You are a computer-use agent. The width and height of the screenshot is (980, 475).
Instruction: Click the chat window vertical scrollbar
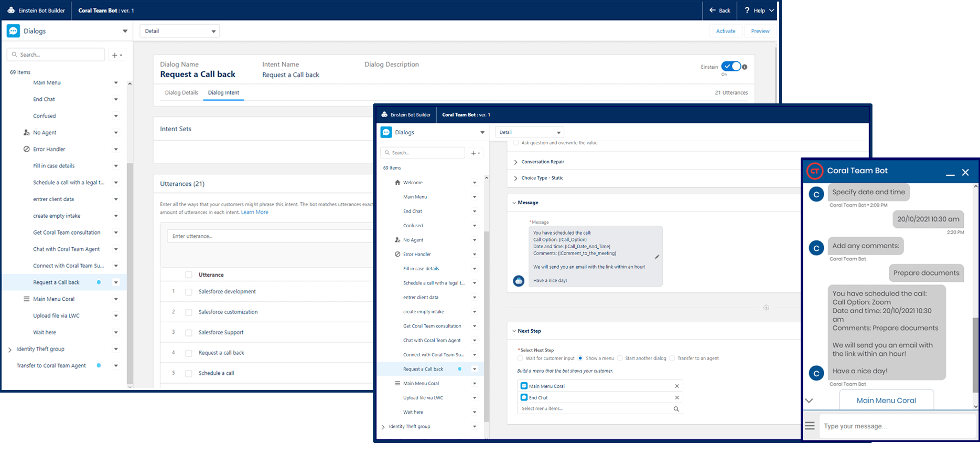976,356
